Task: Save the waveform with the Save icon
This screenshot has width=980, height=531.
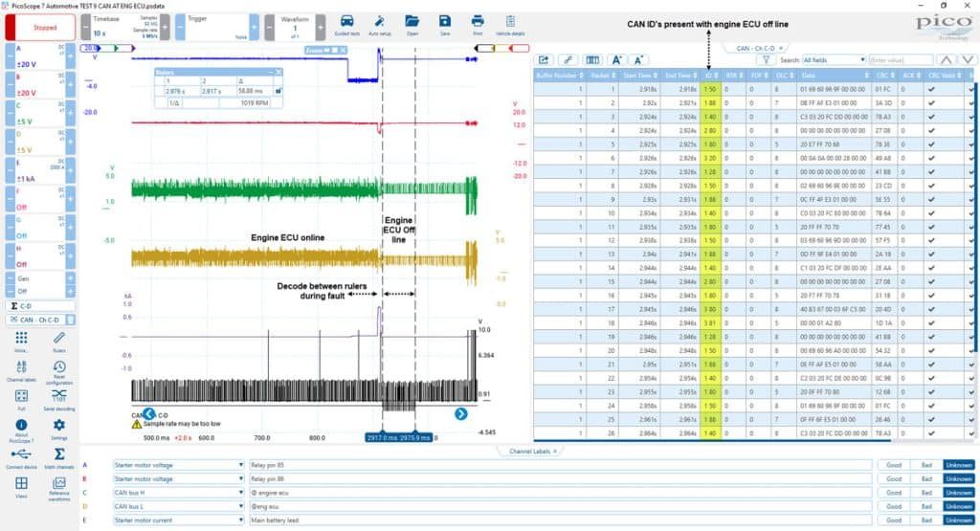Action: point(444,25)
